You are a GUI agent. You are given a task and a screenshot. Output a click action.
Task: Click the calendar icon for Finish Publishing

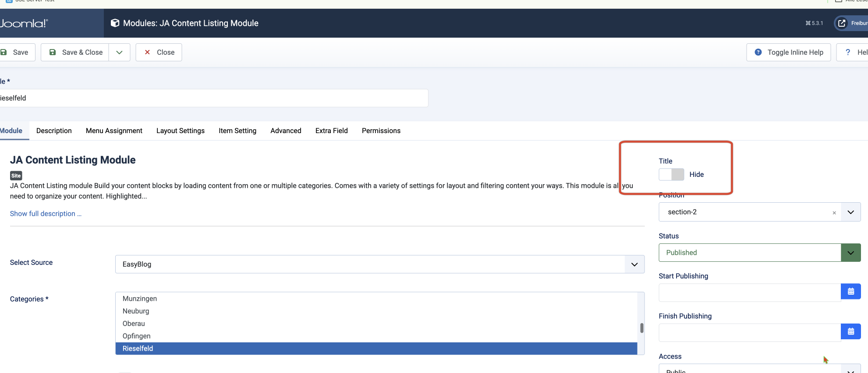coord(851,331)
